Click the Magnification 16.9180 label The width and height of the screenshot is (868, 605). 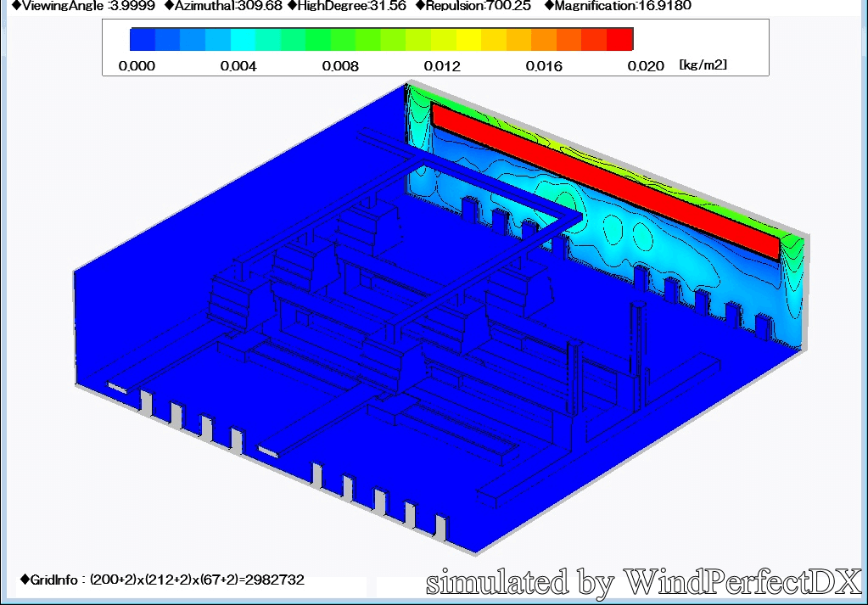[618, 6]
